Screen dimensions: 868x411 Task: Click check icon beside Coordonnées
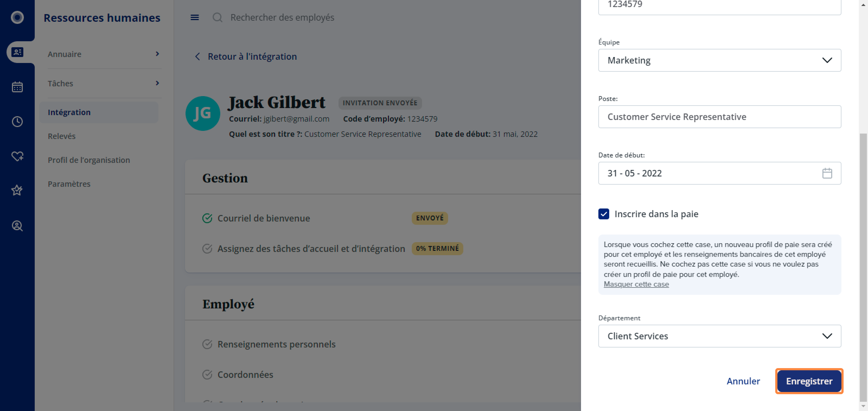coord(207,375)
